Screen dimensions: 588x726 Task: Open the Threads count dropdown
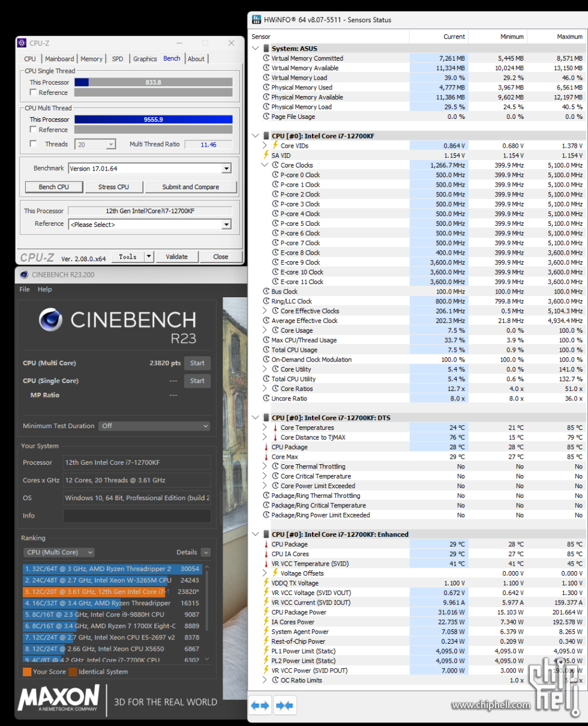(111, 144)
